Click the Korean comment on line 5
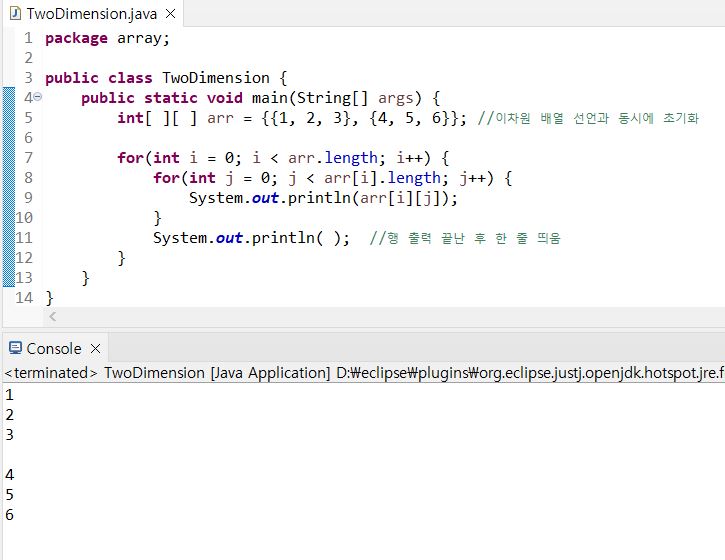 coord(588,118)
